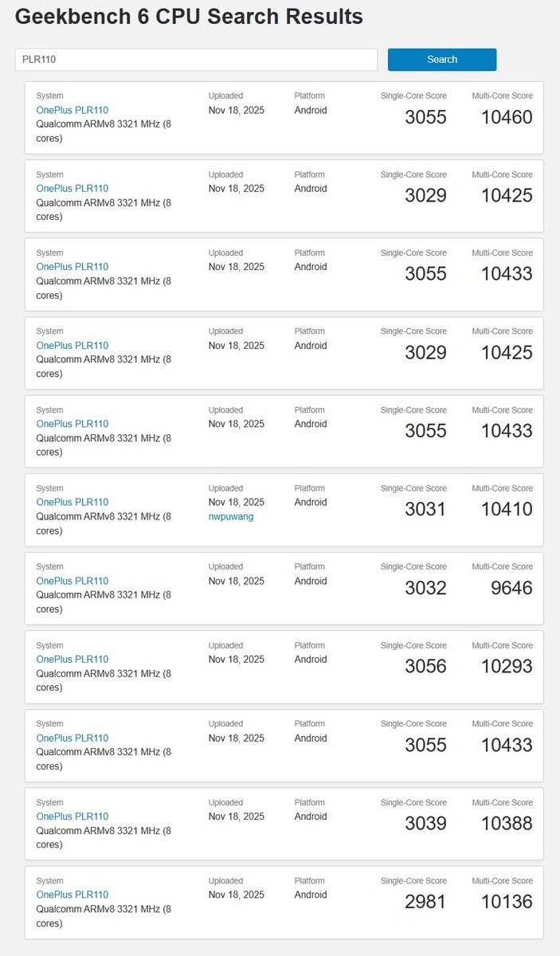
Task: Open OnePlus PLR110 result with single-core 2981
Action: click(x=72, y=895)
